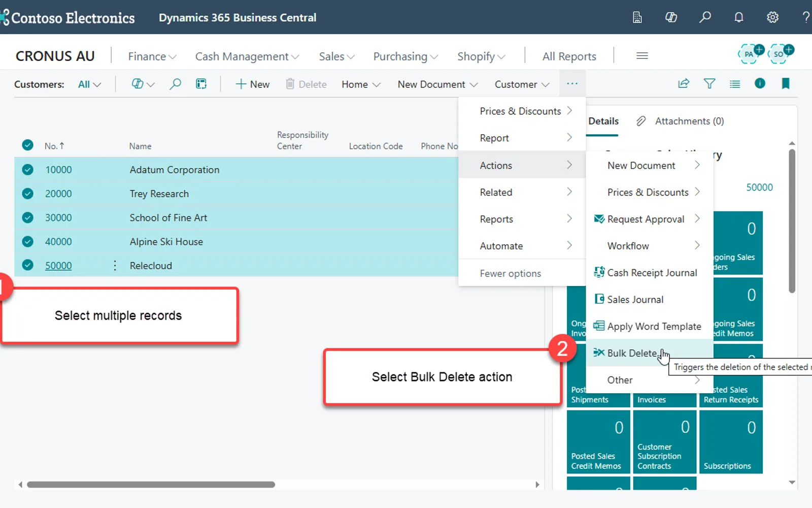812x508 pixels.
Task: Toggle the filter pane funnel icon
Action: [x=709, y=83]
